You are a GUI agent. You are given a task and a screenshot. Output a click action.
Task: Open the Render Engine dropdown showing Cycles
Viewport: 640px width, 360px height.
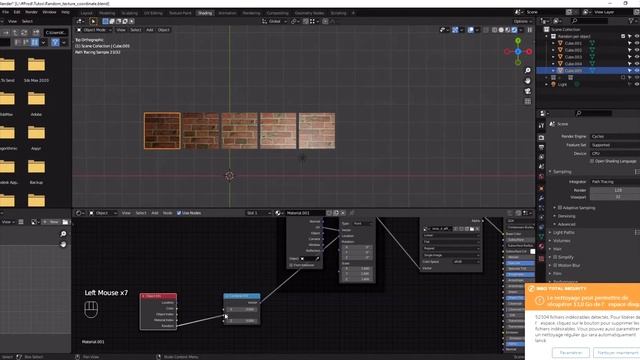point(615,136)
